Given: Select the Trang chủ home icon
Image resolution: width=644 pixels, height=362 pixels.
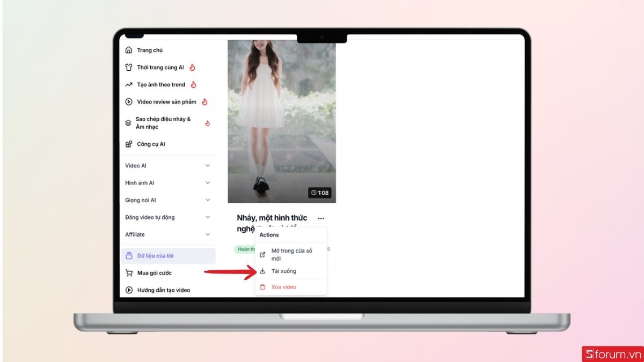Looking at the screenshot, I should click(128, 50).
